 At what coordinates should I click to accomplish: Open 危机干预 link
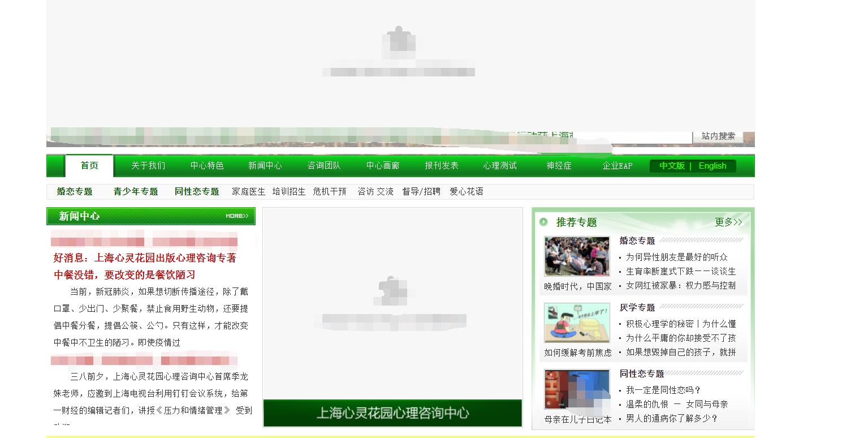(330, 192)
